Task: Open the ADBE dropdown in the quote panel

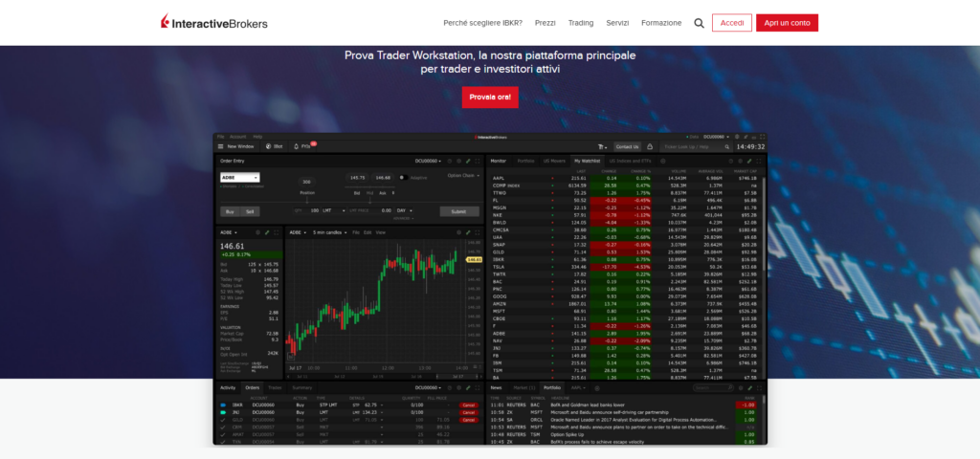Action: coord(228,232)
